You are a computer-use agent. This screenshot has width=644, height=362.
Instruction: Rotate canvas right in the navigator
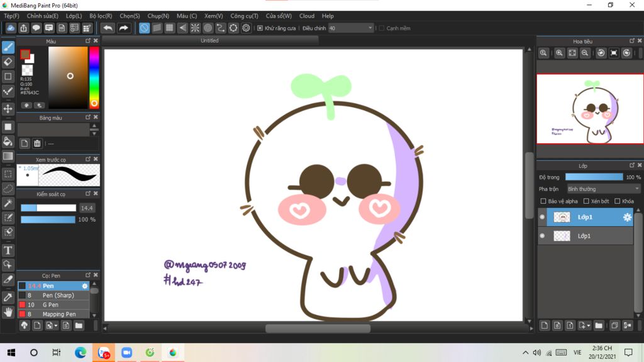[626, 53]
